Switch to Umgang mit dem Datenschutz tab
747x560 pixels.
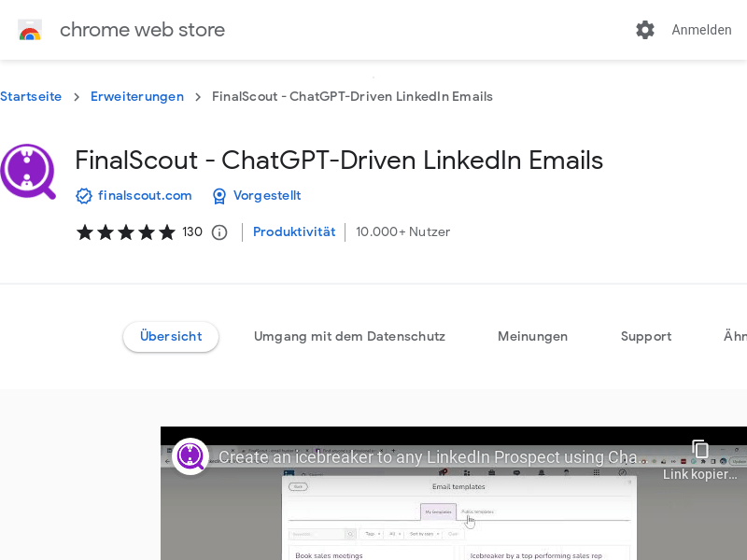click(349, 337)
